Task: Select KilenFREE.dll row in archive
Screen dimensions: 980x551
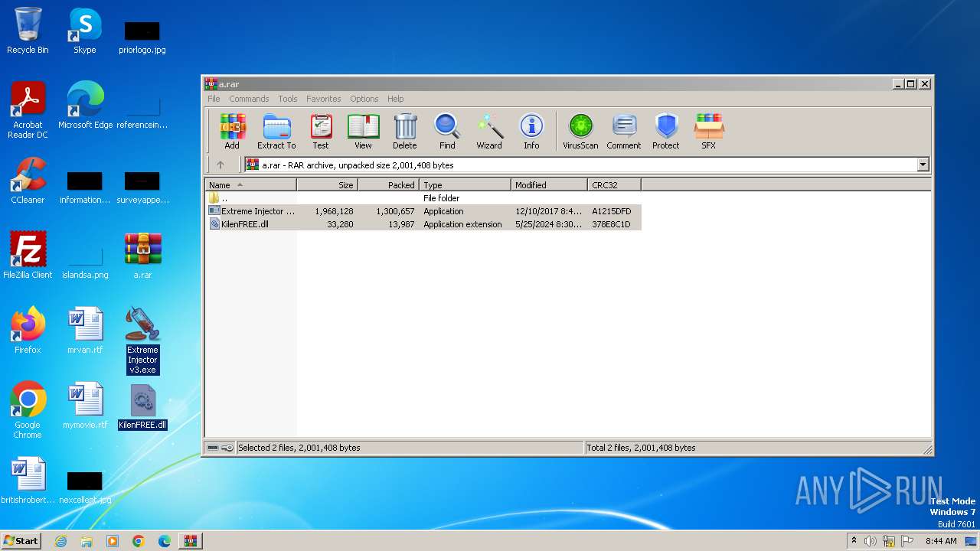Action: (423, 224)
